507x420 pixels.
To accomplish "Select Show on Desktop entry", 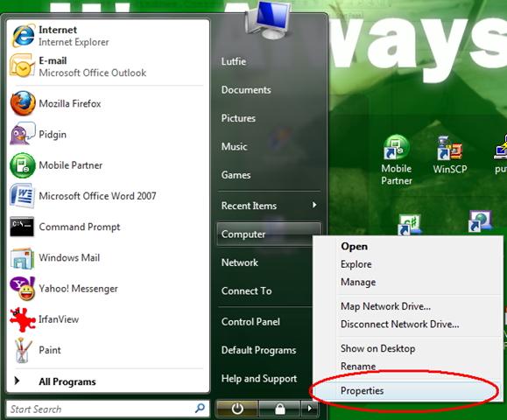I will [377, 348].
